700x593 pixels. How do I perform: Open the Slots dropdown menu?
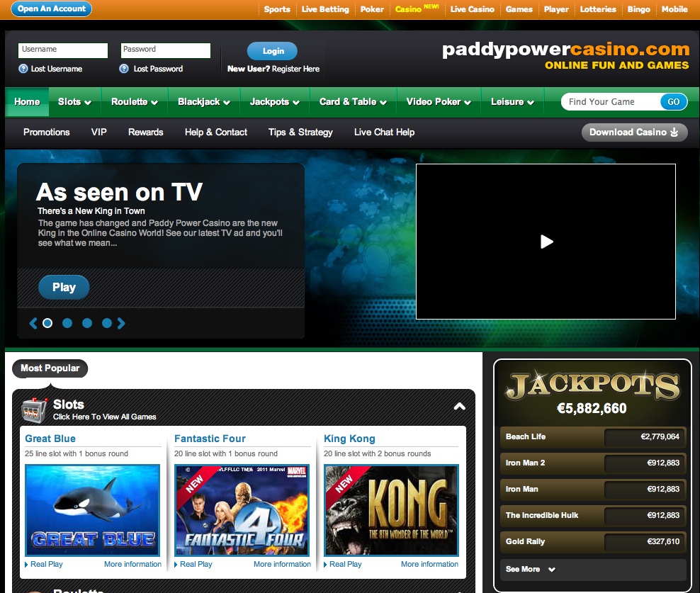(x=74, y=102)
